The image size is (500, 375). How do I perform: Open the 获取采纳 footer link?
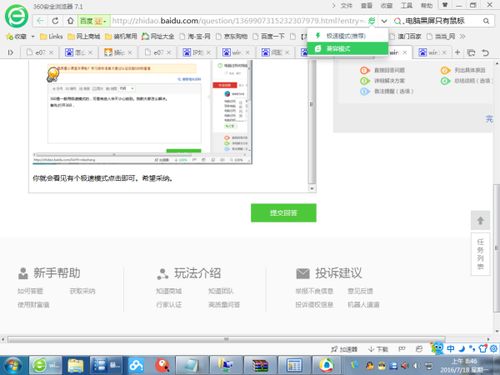[82, 291]
